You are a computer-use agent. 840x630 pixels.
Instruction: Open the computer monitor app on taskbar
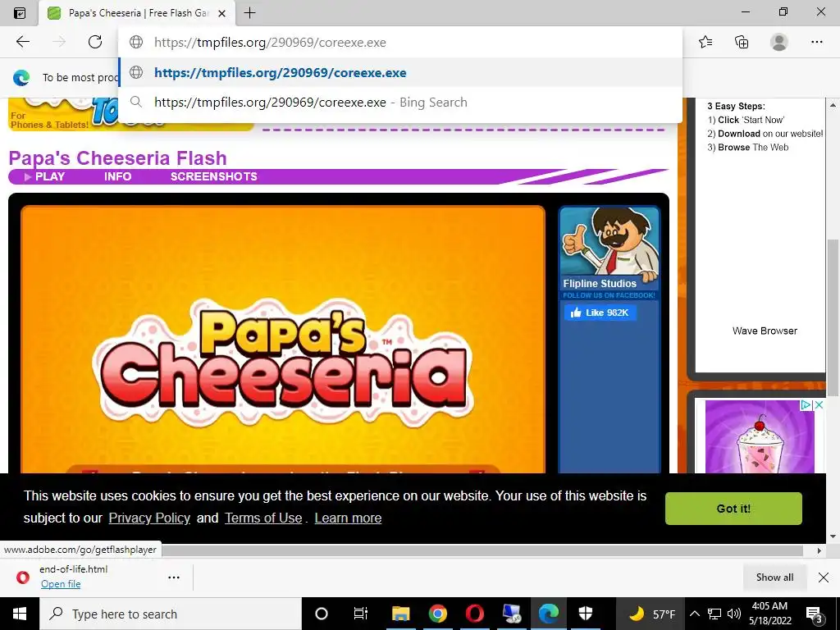512,614
